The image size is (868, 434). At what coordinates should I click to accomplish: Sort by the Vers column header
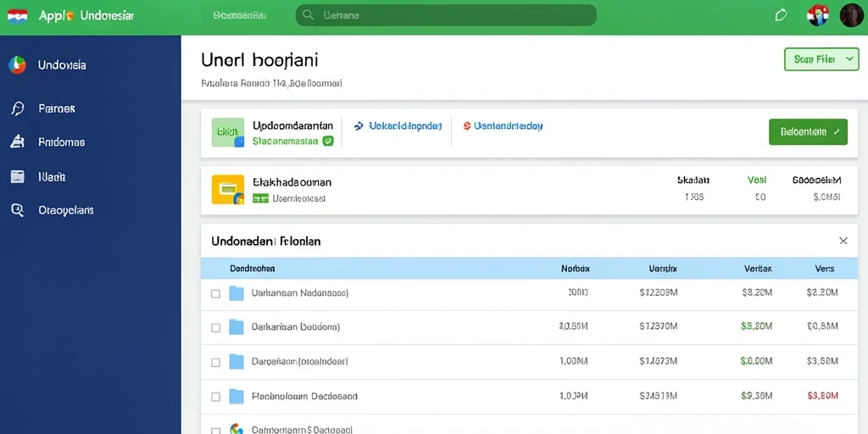(825, 269)
